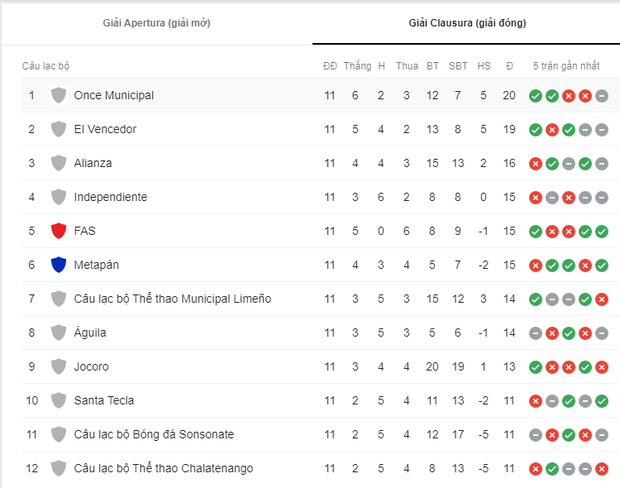Click the red FAS club crest

(x=58, y=231)
